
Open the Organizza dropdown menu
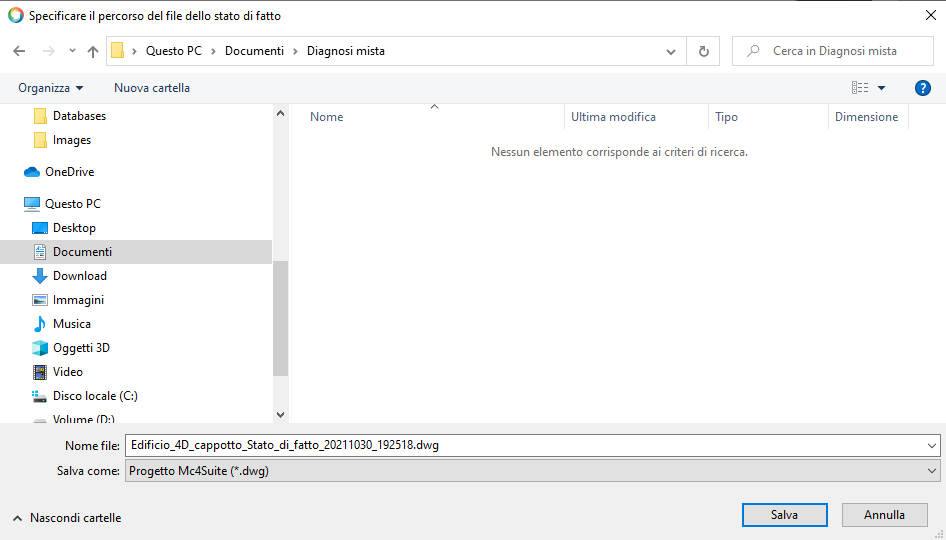(50, 88)
